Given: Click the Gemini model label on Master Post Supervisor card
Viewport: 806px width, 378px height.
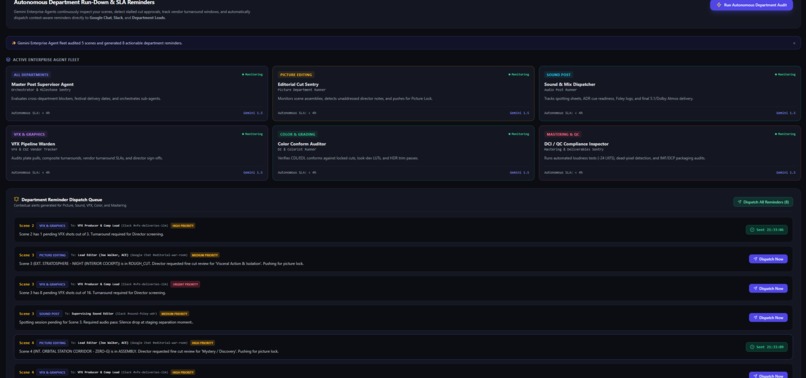Looking at the screenshot, I should pyautogui.click(x=253, y=113).
